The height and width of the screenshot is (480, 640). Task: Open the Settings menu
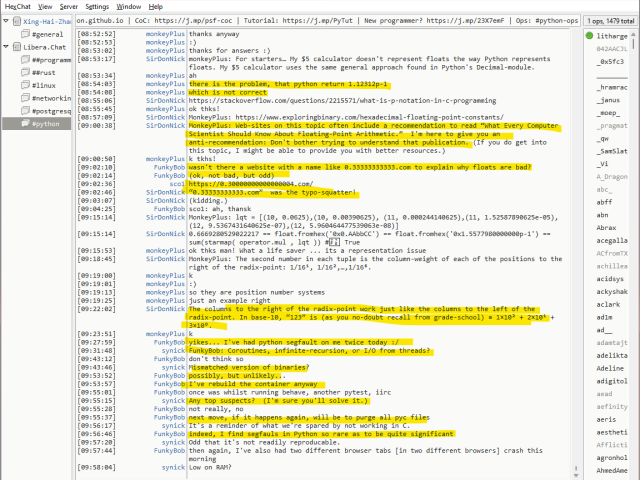(97, 6)
